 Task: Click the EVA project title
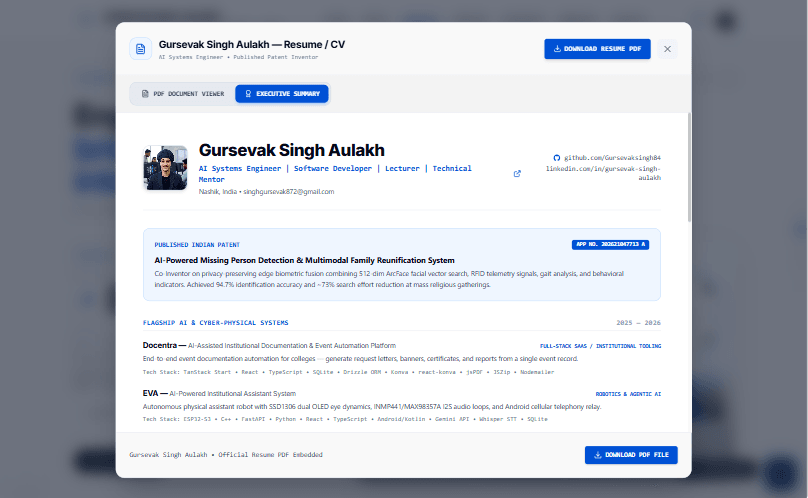(150, 393)
